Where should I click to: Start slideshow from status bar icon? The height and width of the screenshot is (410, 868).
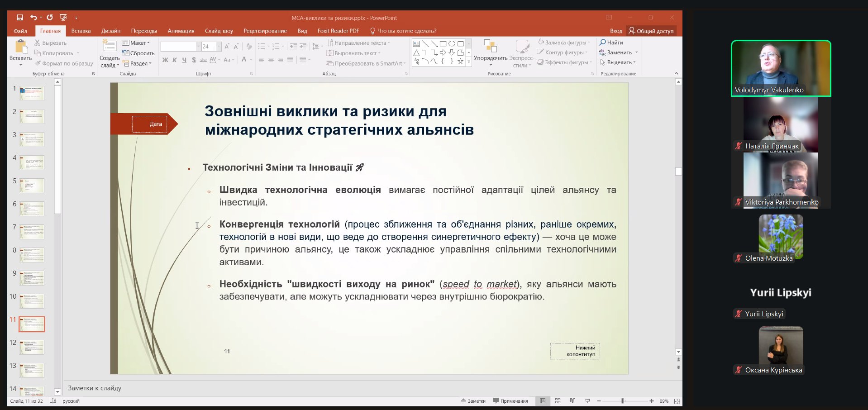(x=587, y=401)
